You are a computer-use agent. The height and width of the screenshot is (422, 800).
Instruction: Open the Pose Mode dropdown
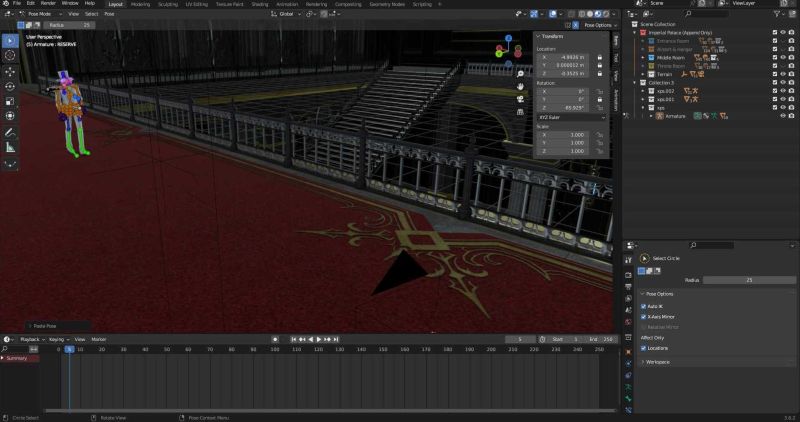coord(41,14)
